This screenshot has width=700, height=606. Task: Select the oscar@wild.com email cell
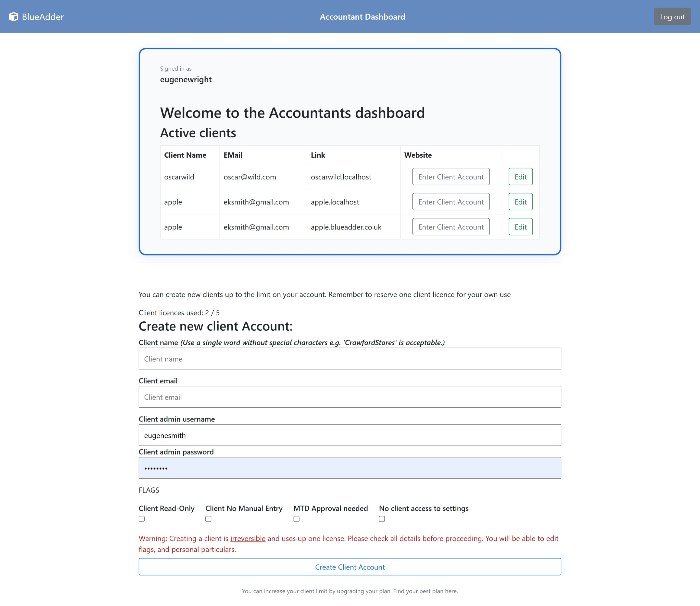[x=263, y=177]
